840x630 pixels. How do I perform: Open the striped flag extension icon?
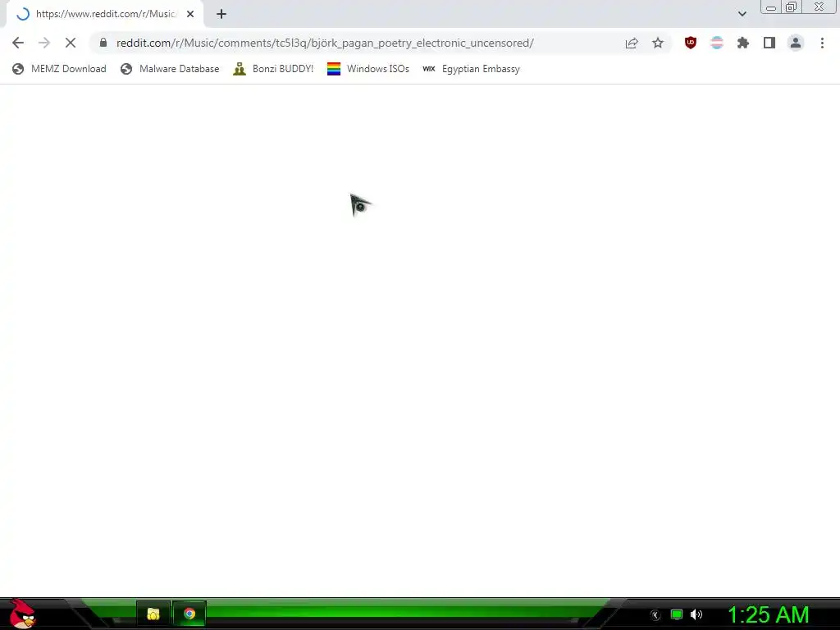(717, 43)
